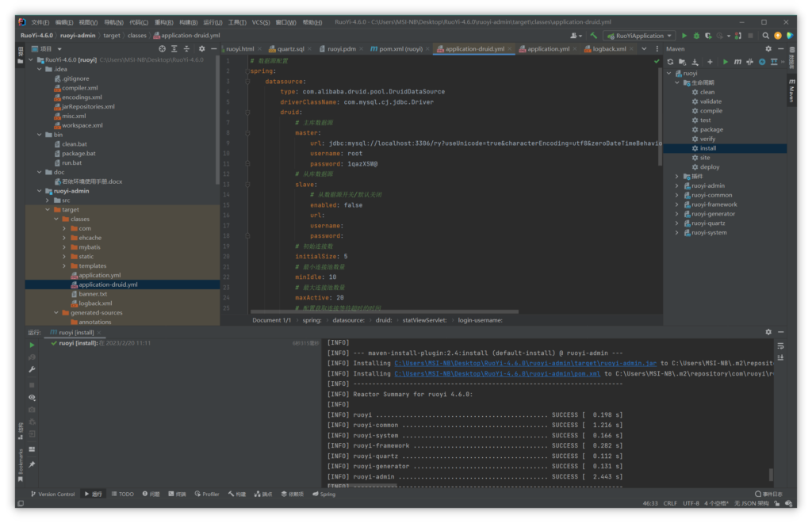Screen dimensions: 812x523
Task: Open Run panel settings gear
Action: [x=768, y=332]
